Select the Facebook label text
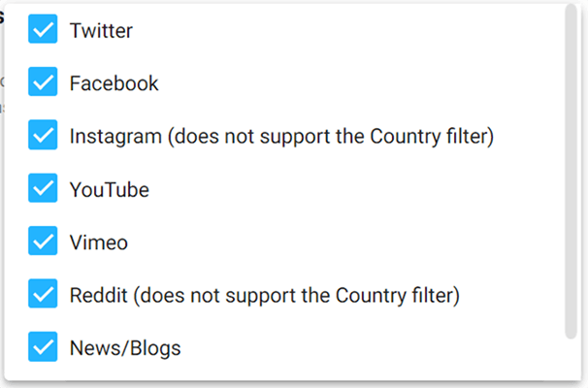Image resolution: width=588 pixels, height=388 pixels. [114, 83]
